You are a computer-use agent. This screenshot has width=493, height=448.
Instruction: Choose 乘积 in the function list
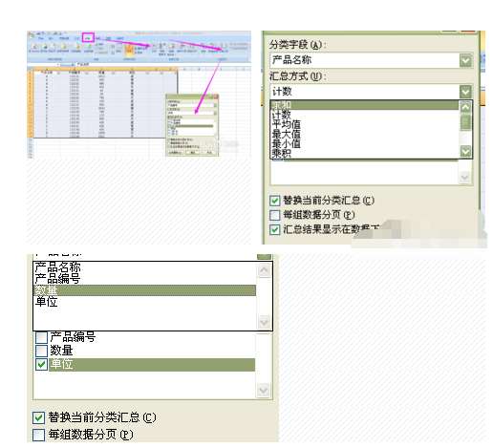point(282,154)
